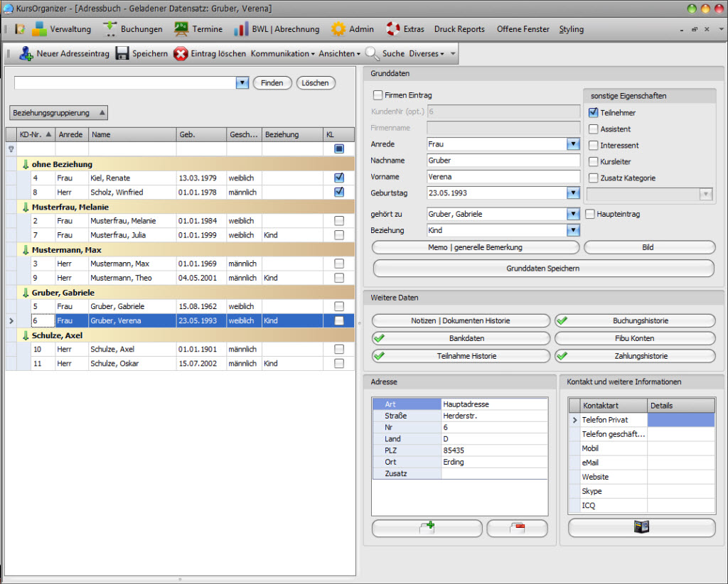
Task: Click the red Eintrag löschen icon
Action: point(181,54)
